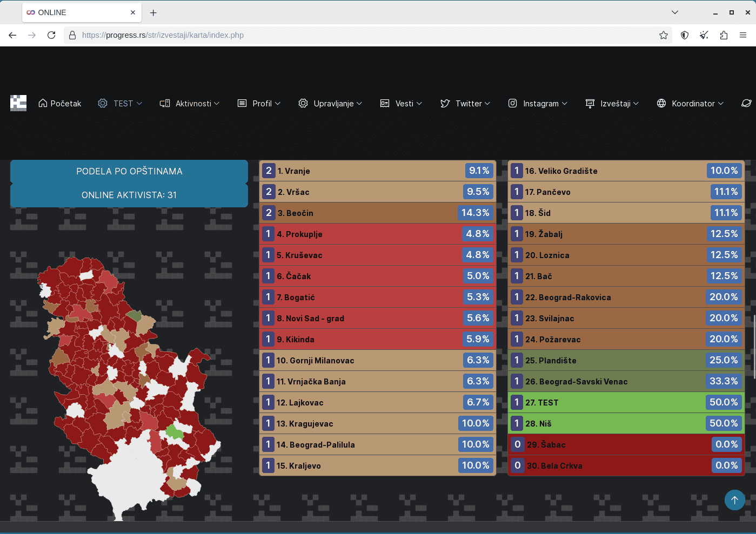Select the 13. Kragujevac row
Screen dimensions: 756x534
(378, 423)
